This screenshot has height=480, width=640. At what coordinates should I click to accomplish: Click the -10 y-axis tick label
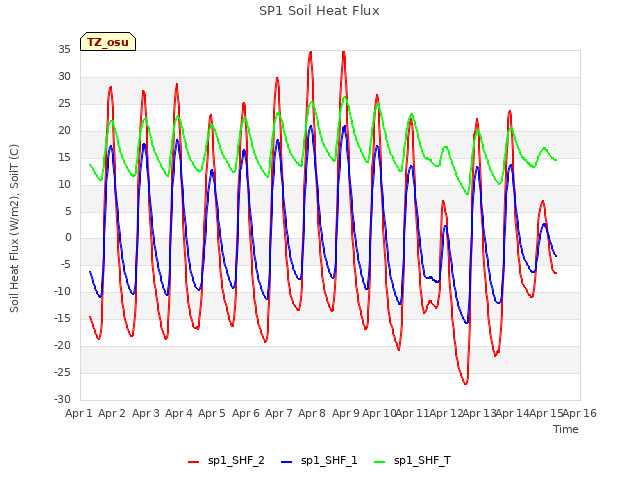click(63, 291)
